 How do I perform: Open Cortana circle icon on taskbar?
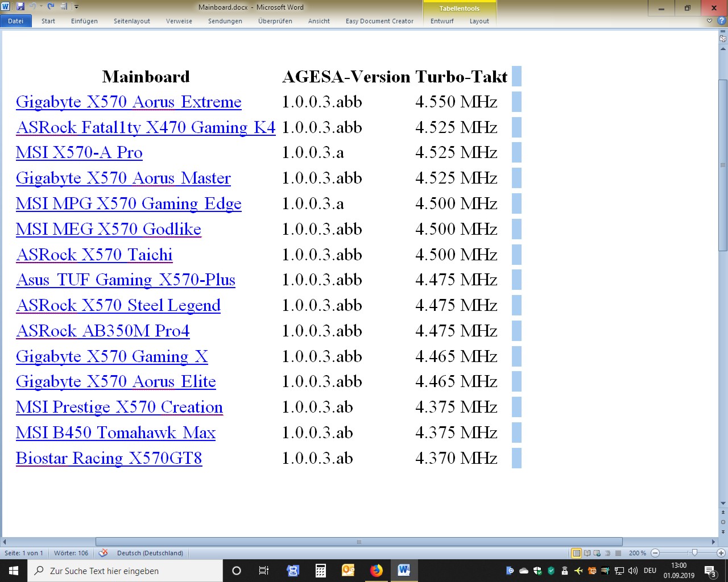point(237,571)
